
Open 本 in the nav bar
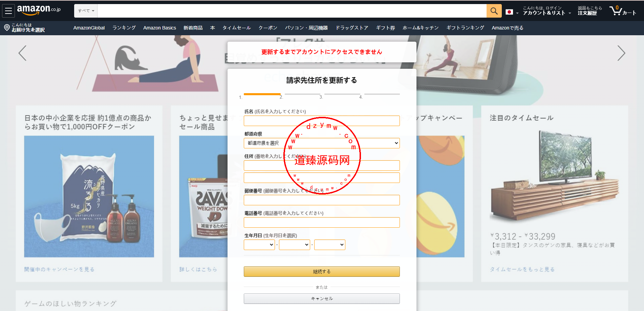point(213,28)
